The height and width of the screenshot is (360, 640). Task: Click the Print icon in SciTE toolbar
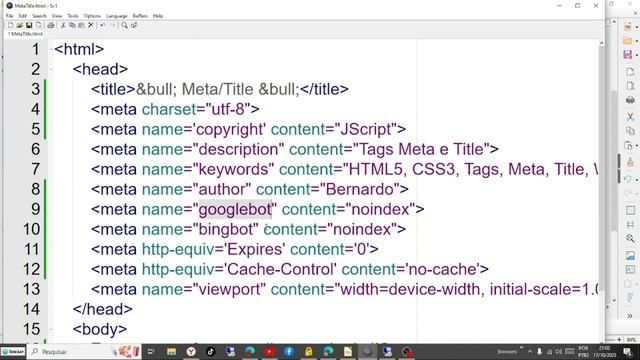[x=50, y=25]
